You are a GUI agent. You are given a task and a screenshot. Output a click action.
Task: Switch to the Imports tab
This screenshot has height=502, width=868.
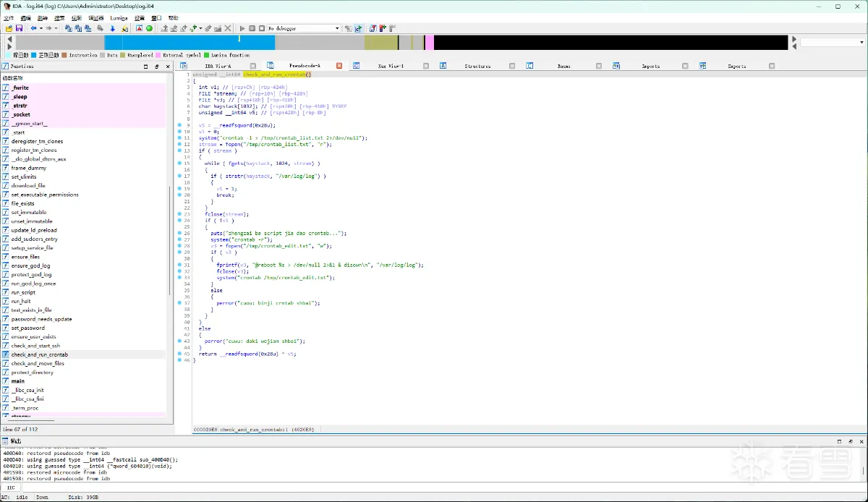coord(651,66)
